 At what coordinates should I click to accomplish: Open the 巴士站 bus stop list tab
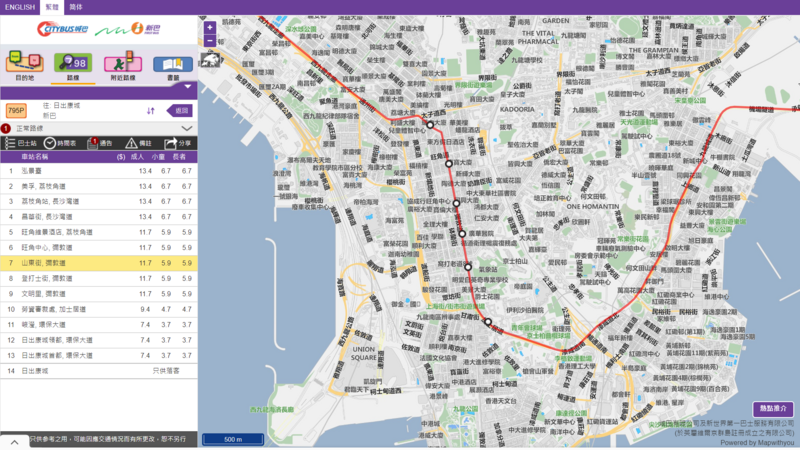(21, 143)
